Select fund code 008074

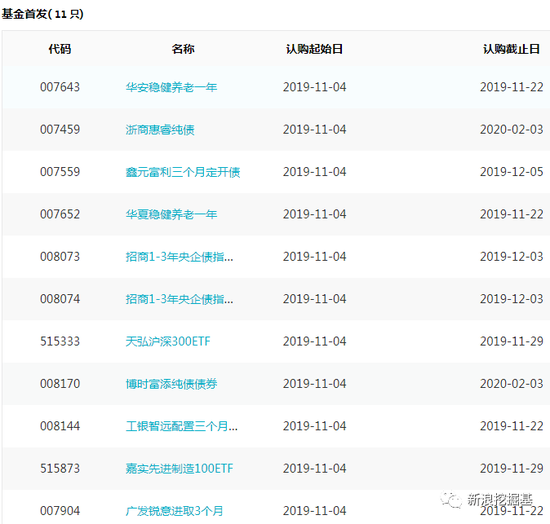pos(60,299)
